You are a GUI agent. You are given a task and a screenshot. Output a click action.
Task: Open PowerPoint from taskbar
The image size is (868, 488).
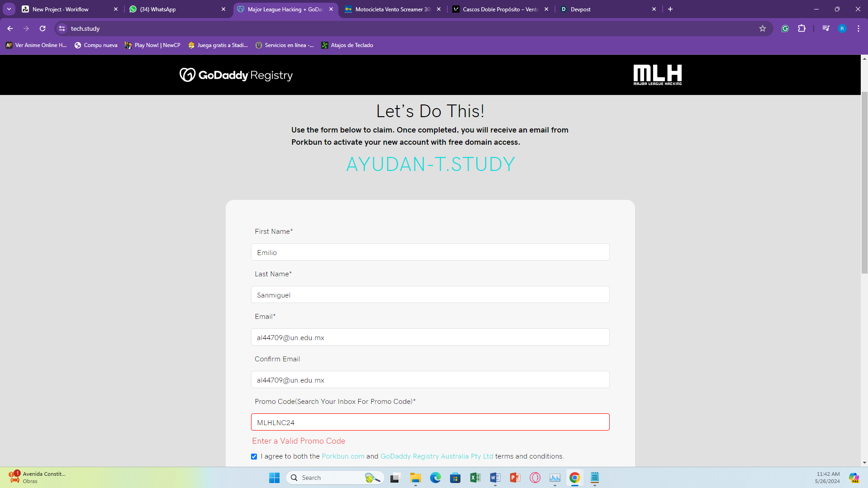click(515, 478)
